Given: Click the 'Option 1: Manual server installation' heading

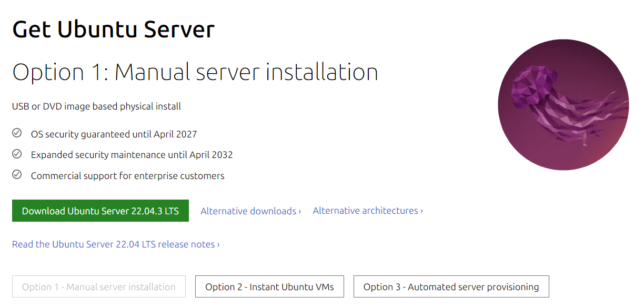Looking at the screenshot, I should click(195, 72).
